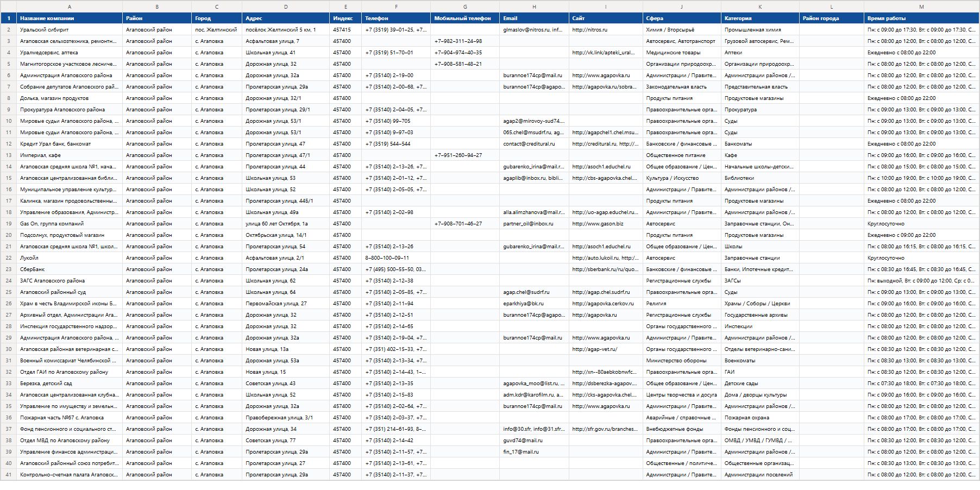Select the 'contact@creditural.ru' email cell
Screen dimensions: 980x490
point(534,144)
